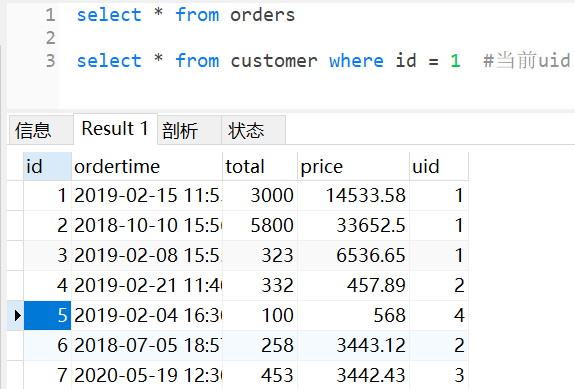Select ordertime cell 2019-02-21
The height and width of the screenshot is (389, 575).
(147, 285)
